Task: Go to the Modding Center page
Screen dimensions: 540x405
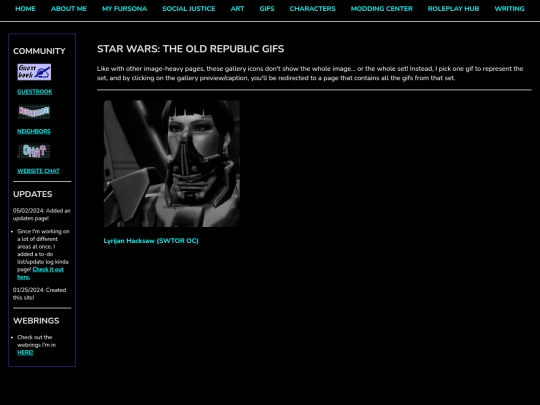Action: pos(382,9)
